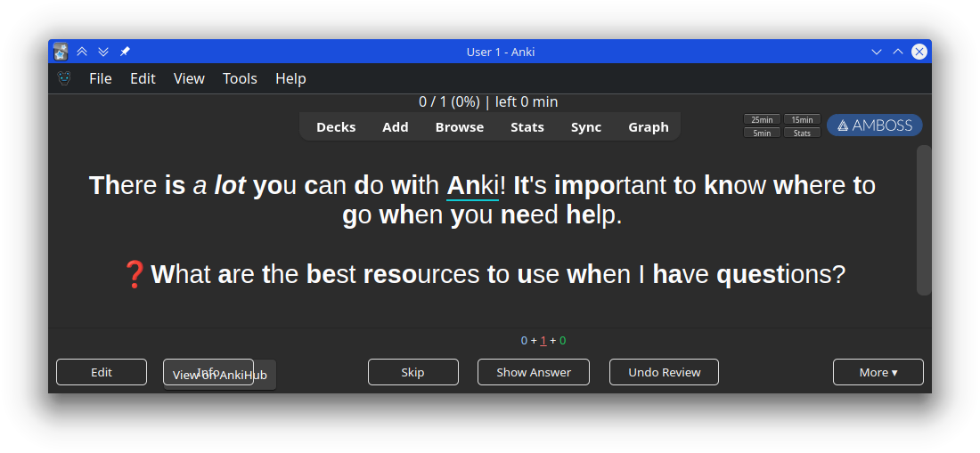The height and width of the screenshot is (453, 980).
Task: Open the Tools menu
Action: point(240,78)
